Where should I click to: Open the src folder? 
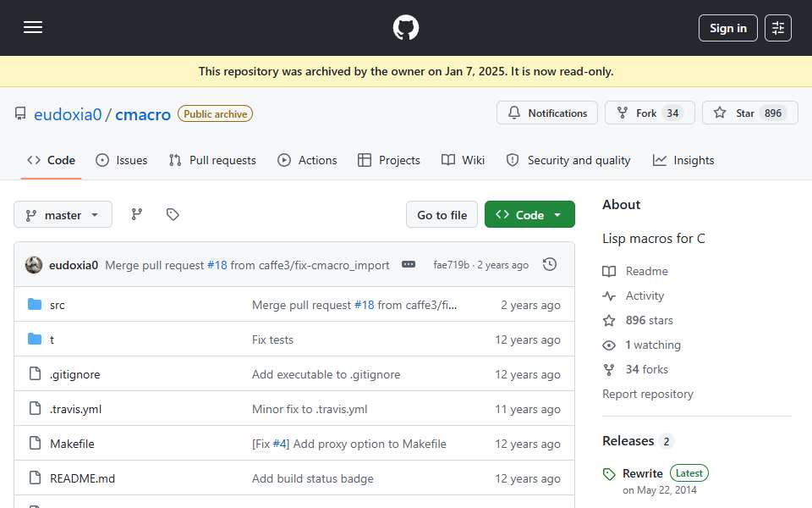[57, 305]
